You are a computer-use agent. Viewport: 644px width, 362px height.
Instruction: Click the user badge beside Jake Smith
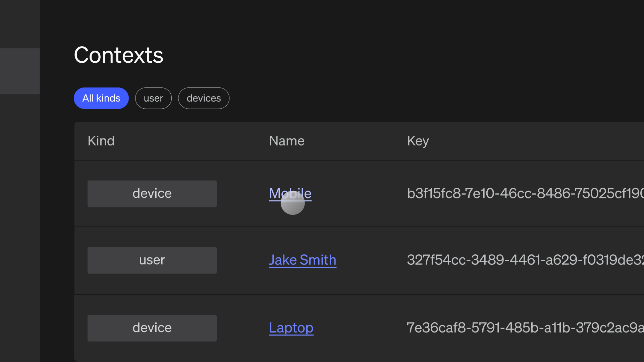(x=152, y=260)
